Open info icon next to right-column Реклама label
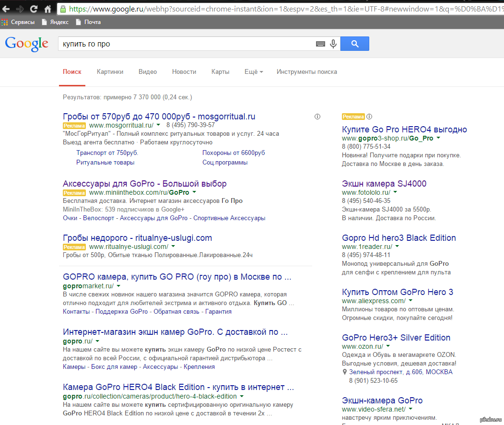The width and height of the screenshot is (504, 425). [369, 117]
